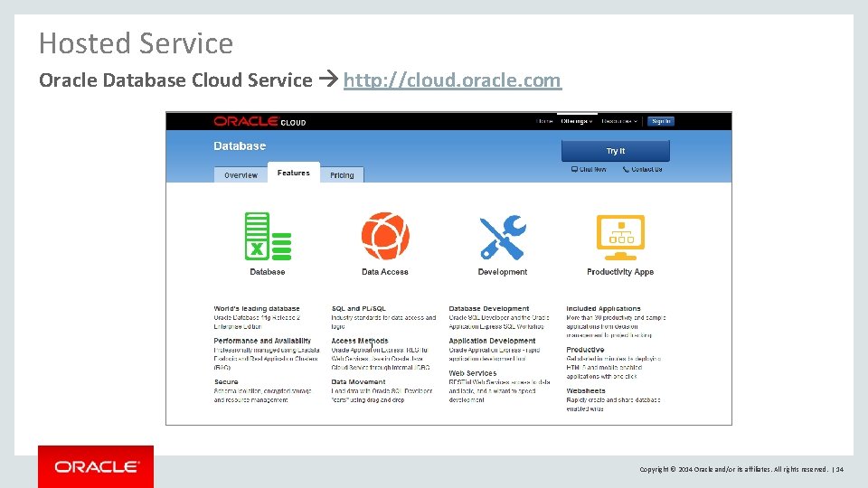This screenshot has width=868, height=488.
Task: Click the 'Data Movement' heading
Action: pos(358,381)
